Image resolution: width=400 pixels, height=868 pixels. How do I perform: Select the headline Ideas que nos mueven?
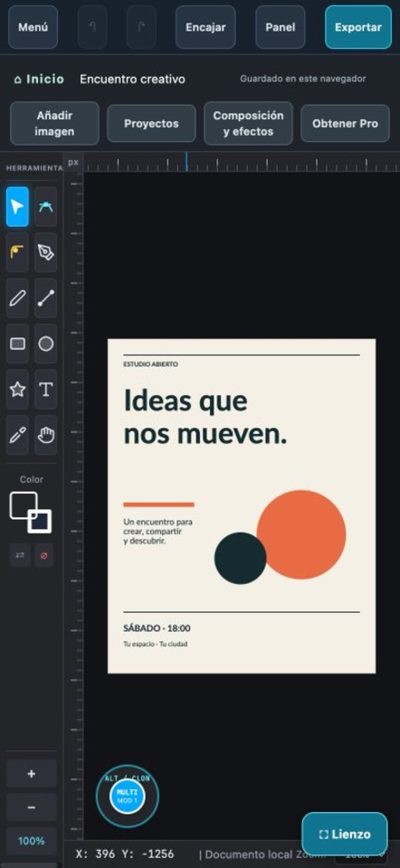(205, 418)
